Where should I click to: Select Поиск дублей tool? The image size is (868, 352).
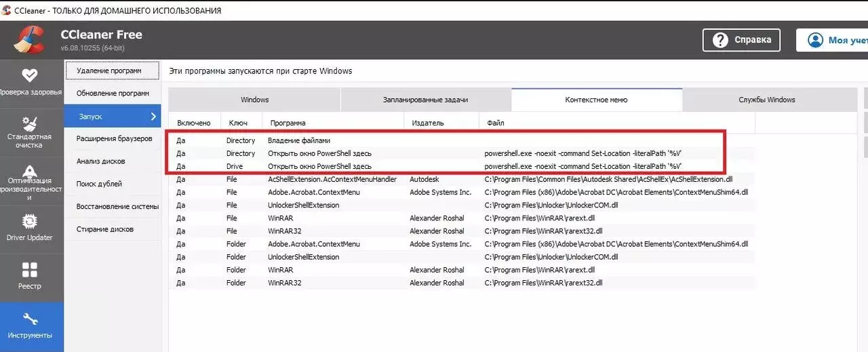113,184
